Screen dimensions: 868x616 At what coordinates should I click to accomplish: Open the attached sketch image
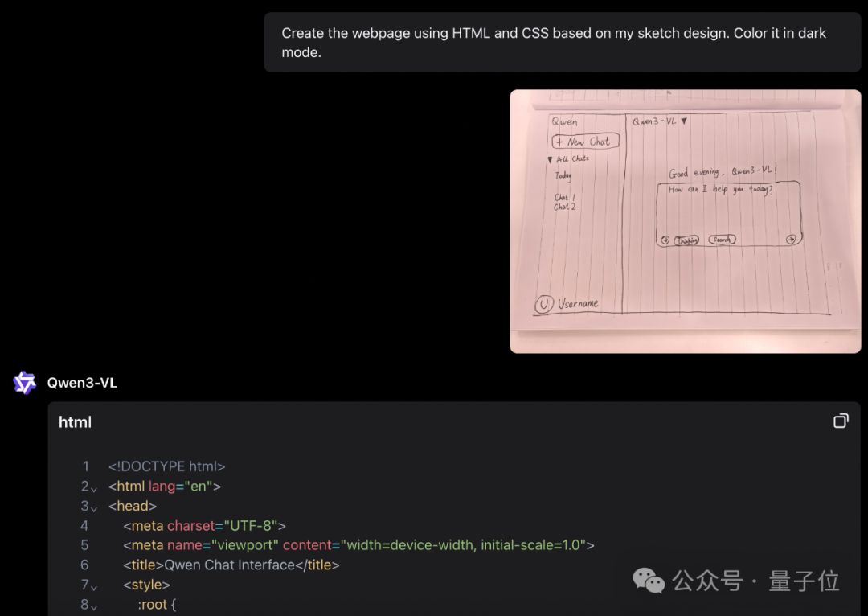(x=685, y=221)
